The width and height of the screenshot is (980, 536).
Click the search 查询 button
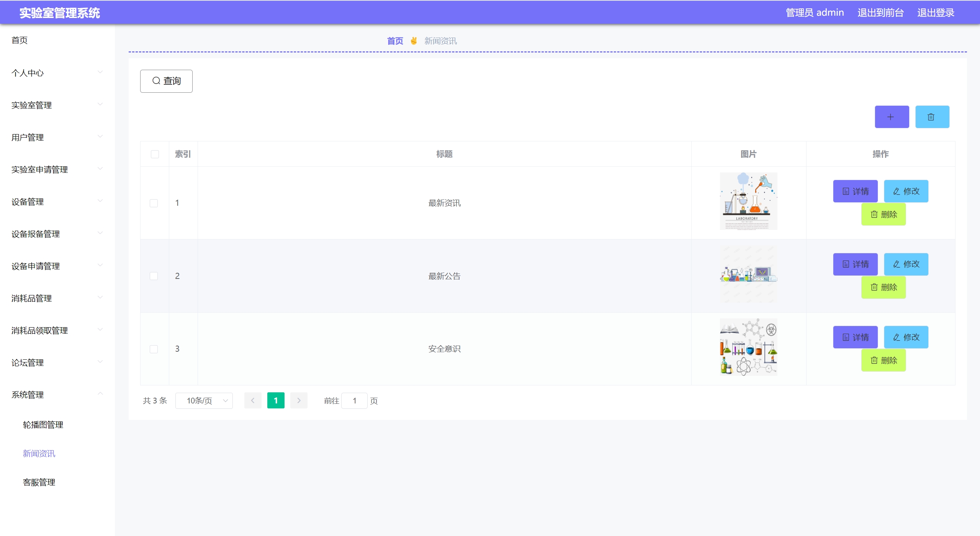click(166, 81)
